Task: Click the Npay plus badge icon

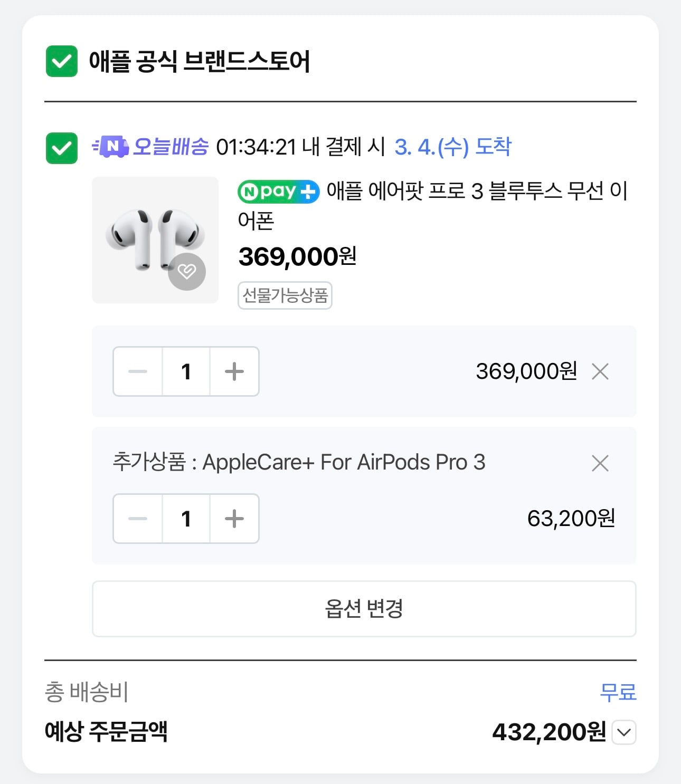Action: (x=278, y=191)
